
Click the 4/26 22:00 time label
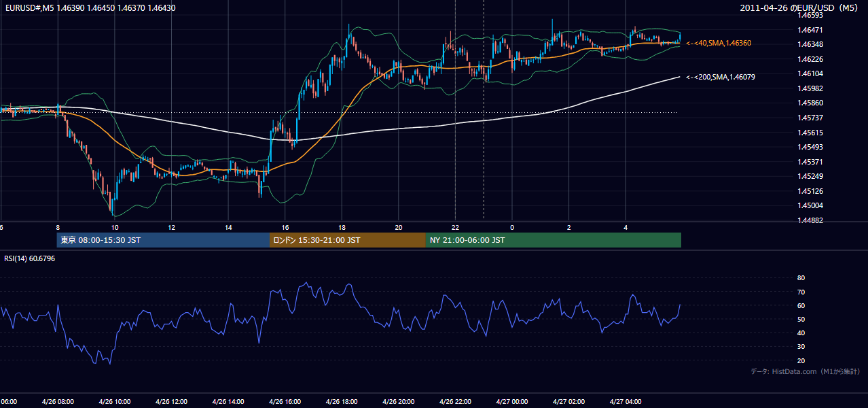455,401
